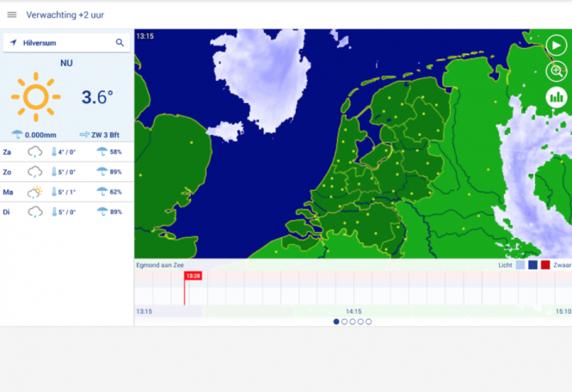
Task: Click the 5° / 1° temperature in Ma row
Action: [x=67, y=193]
